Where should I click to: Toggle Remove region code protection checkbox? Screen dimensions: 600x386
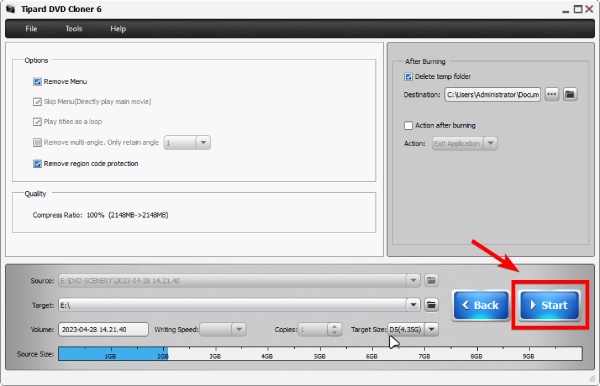37,164
